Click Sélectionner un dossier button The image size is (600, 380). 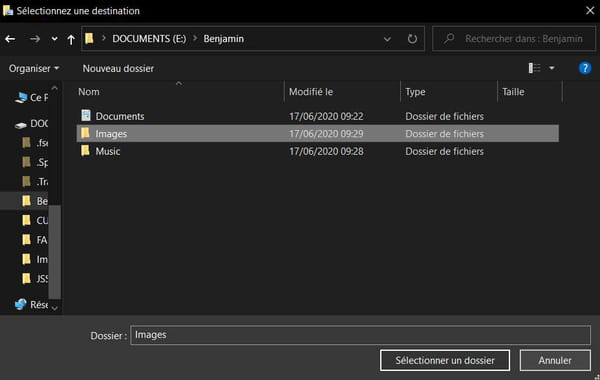tap(445, 360)
